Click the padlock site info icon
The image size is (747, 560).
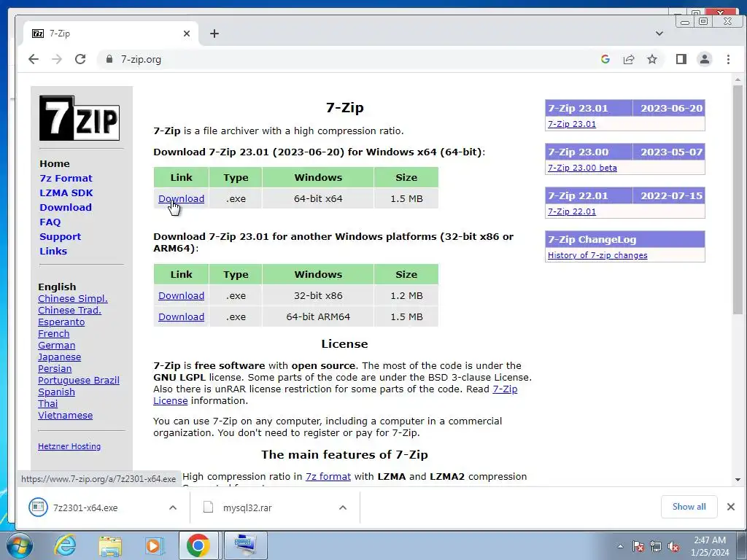[x=109, y=59]
